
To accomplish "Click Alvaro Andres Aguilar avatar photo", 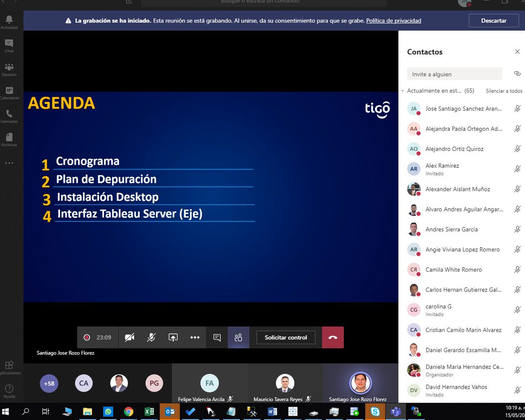I will [x=414, y=209].
